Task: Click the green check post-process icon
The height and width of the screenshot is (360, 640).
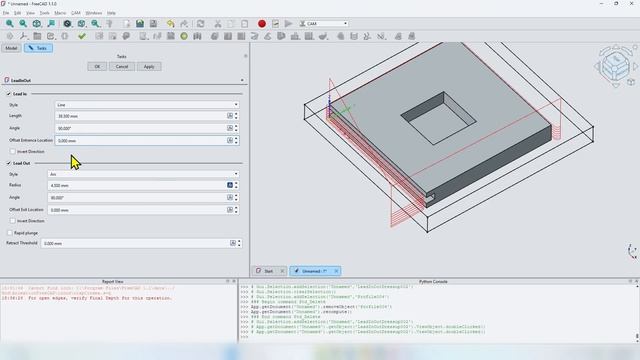Action: click(x=82, y=36)
